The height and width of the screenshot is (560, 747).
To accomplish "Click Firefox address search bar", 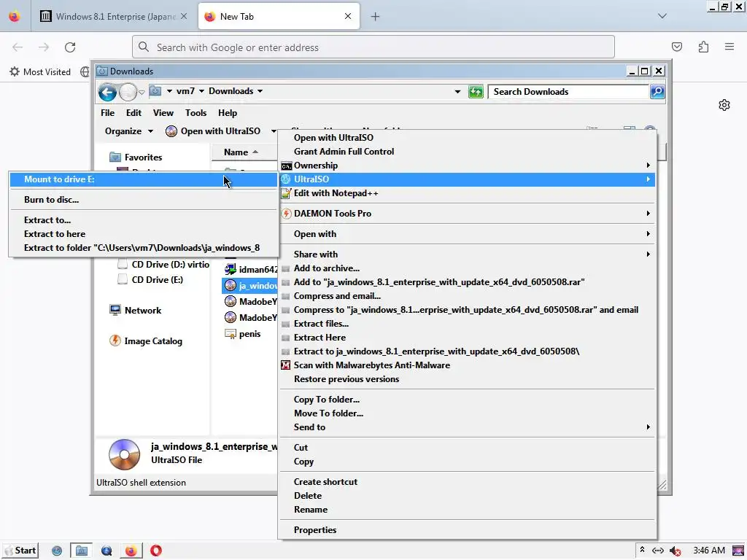I will (x=373, y=47).
